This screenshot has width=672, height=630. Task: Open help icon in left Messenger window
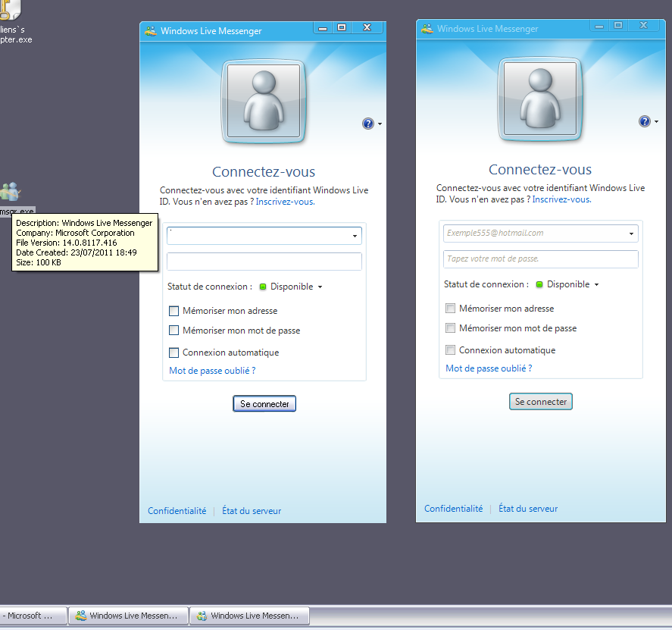click(367, 124)
